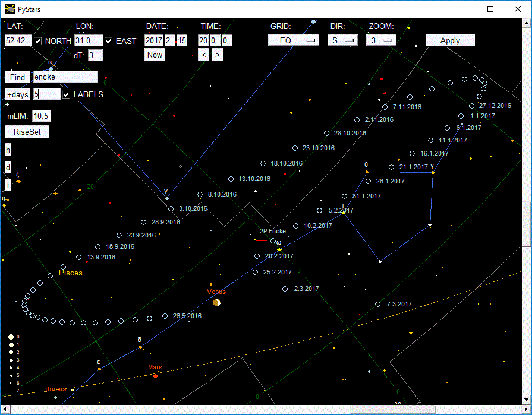
Task: Set time to current with Now
Action: (155, 55)
